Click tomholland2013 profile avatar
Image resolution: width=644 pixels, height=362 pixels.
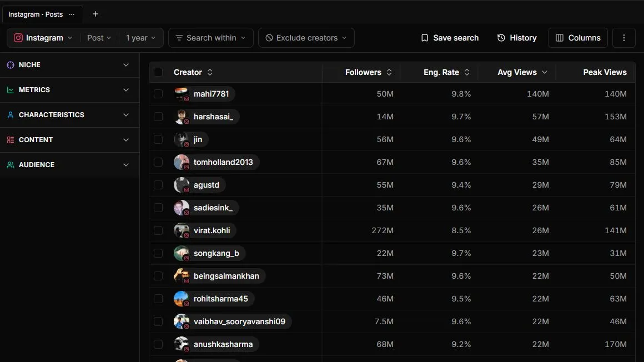coord(181,162)
